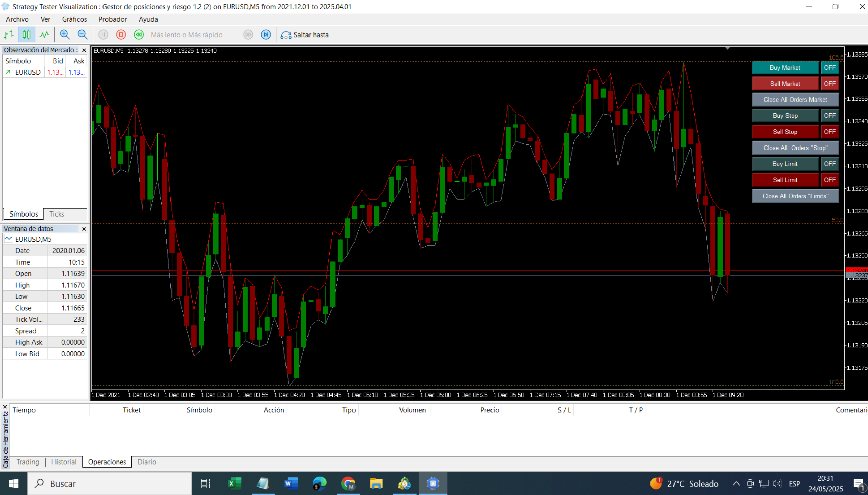This screenshot has height=495, width=868.
Task: Select the EURUSD symbol row in Market Watch
Action: click(x=45, y=72)
